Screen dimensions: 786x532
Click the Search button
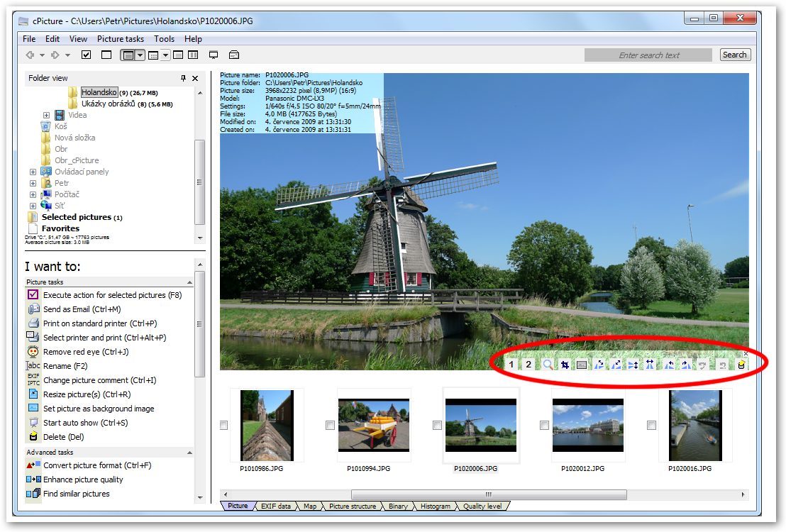click(x=735, y=55)
